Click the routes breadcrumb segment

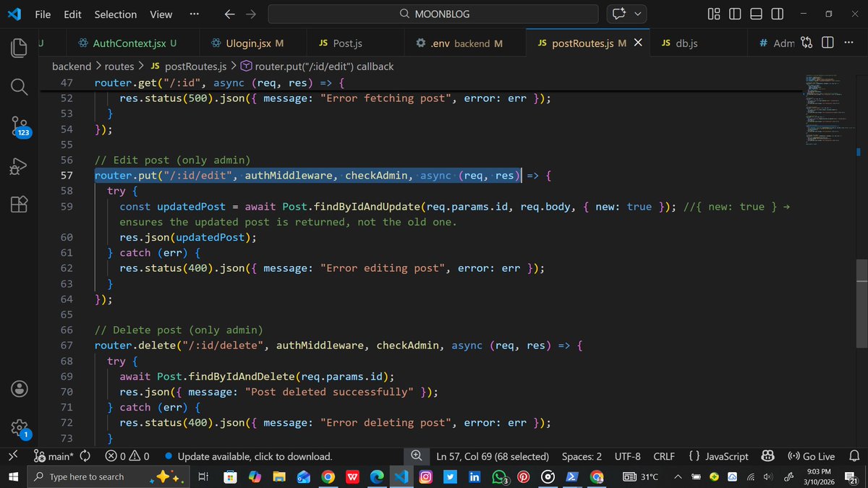pos(119,67)
